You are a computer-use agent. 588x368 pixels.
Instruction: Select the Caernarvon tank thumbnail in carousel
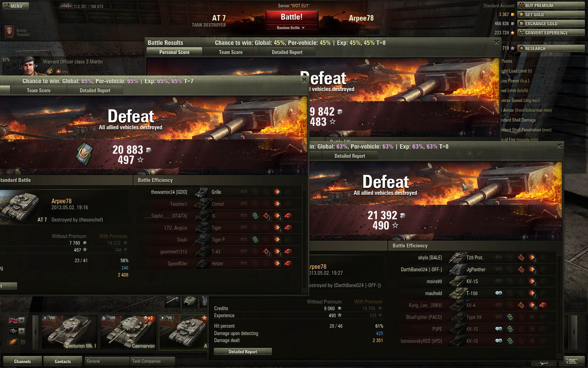128,332
